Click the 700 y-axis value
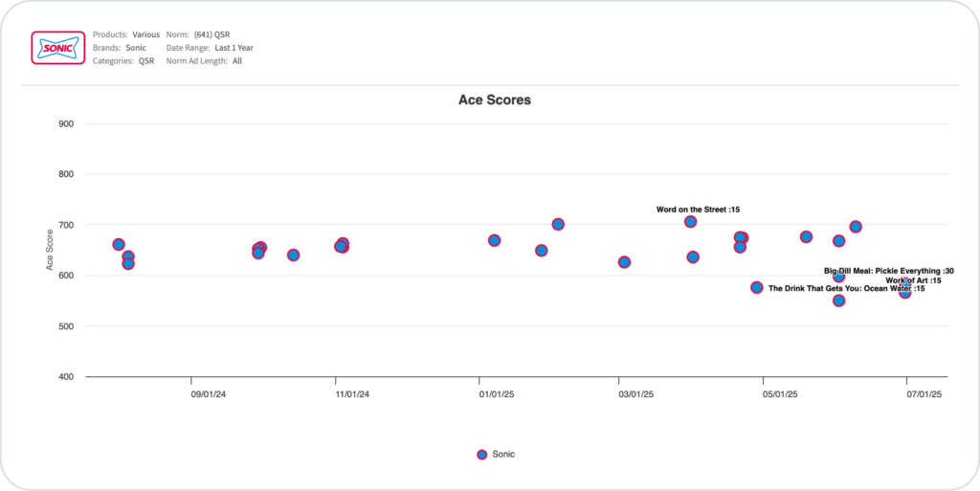The height and width of the screenshot is (491, 980). tap(68, 225)
